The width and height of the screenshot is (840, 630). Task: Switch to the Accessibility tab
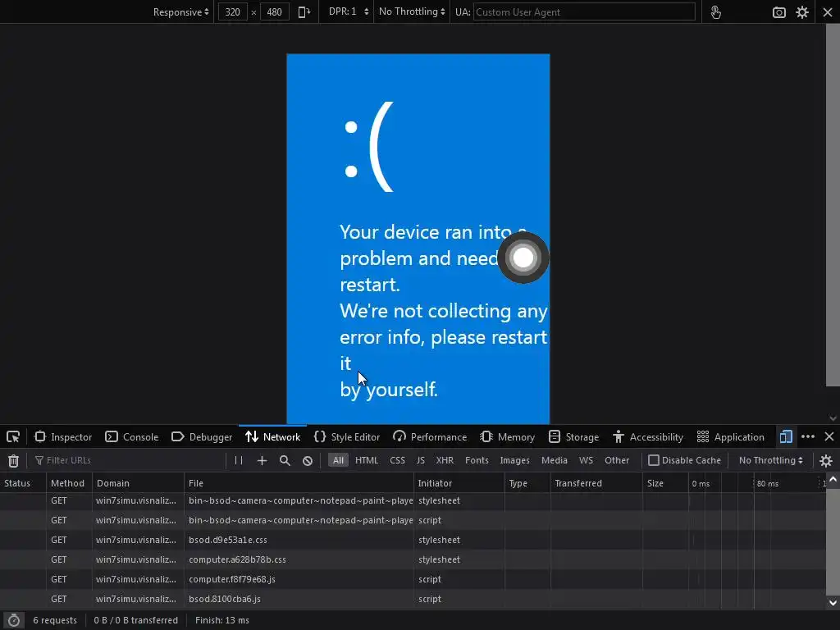point(648,437)
